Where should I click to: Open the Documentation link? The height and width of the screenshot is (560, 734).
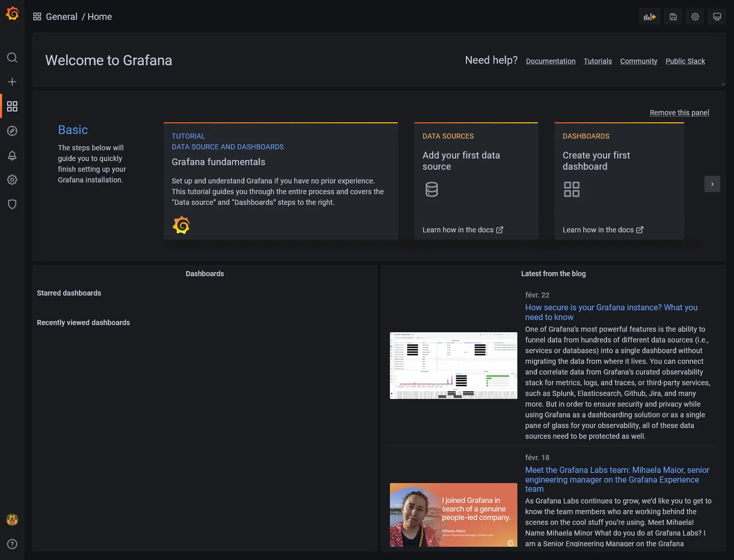[550, 61]
